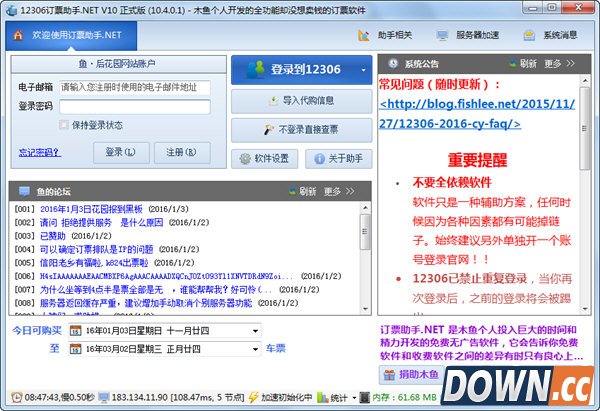Open the 助手相关 menu
The height and width of the screenshot is (411, 600).
click(x=385, y=35)
